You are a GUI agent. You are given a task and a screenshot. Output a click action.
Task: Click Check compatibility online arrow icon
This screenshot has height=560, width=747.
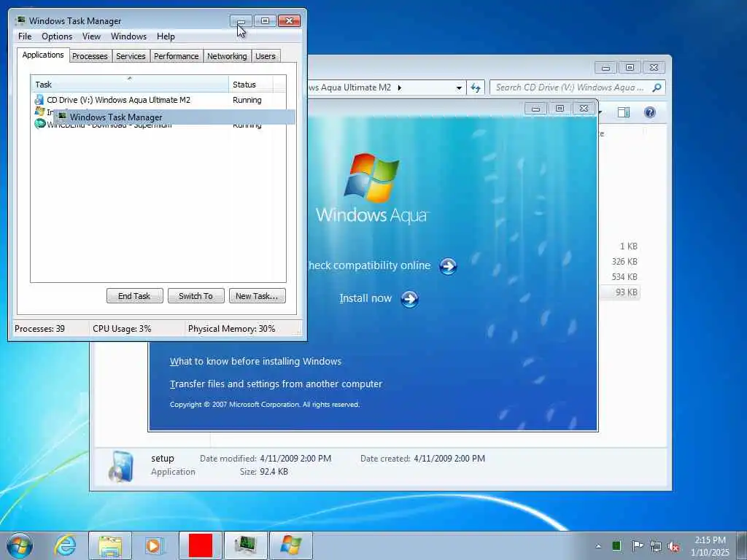[448, 266]
